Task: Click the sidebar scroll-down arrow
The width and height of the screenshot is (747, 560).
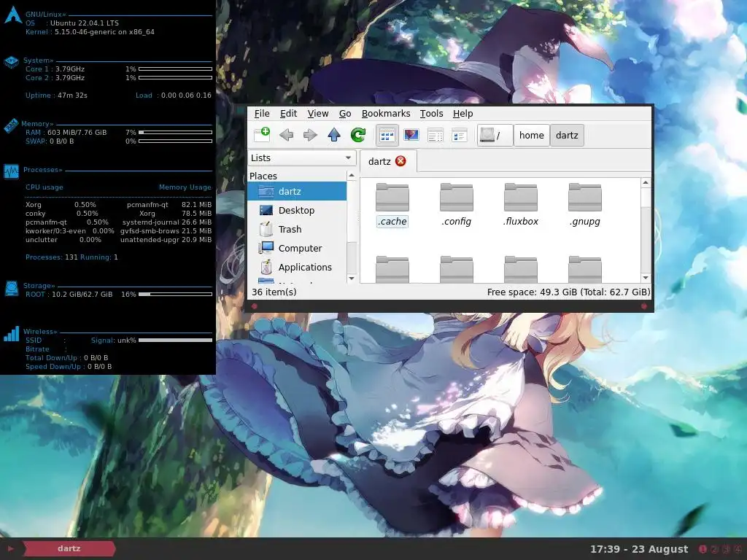Action: coord(352,278)
